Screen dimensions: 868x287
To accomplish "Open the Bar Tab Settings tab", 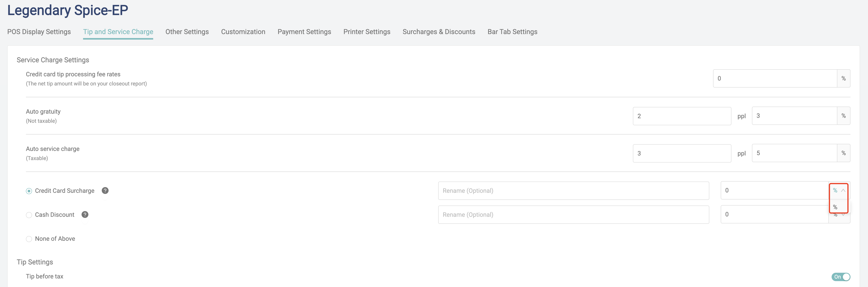I will tap(512, 32).
